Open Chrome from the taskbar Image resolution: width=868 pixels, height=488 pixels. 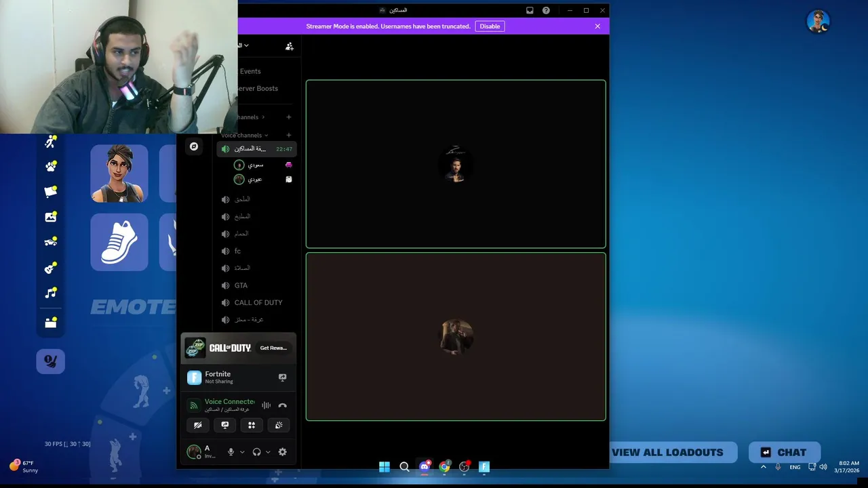[444, 466]
